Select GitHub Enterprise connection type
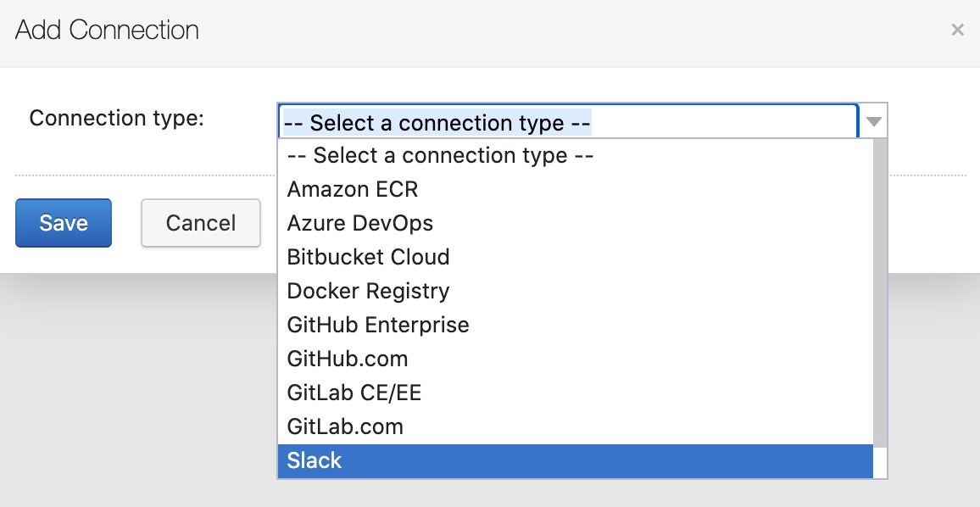980x507 pixels. coord(575,325)
